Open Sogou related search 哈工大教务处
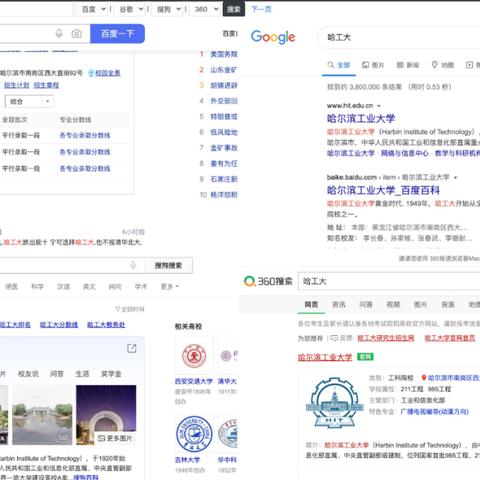 [106, 325]
